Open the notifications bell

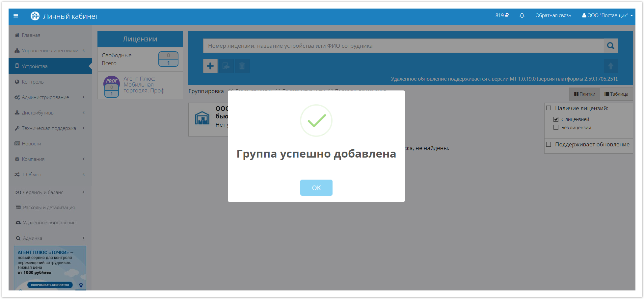522,15
